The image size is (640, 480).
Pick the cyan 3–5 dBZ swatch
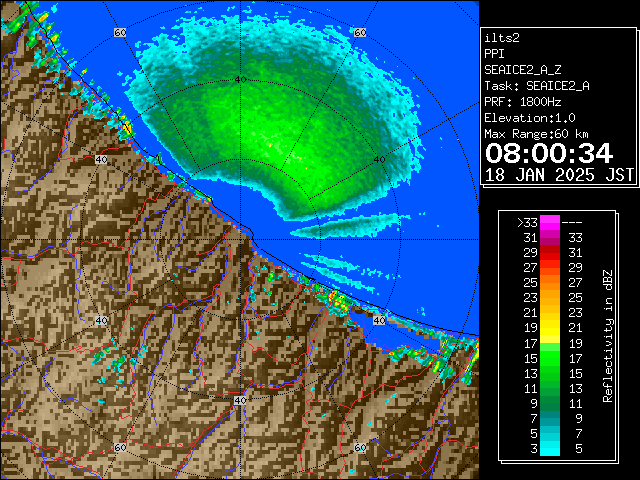point(550,449)
